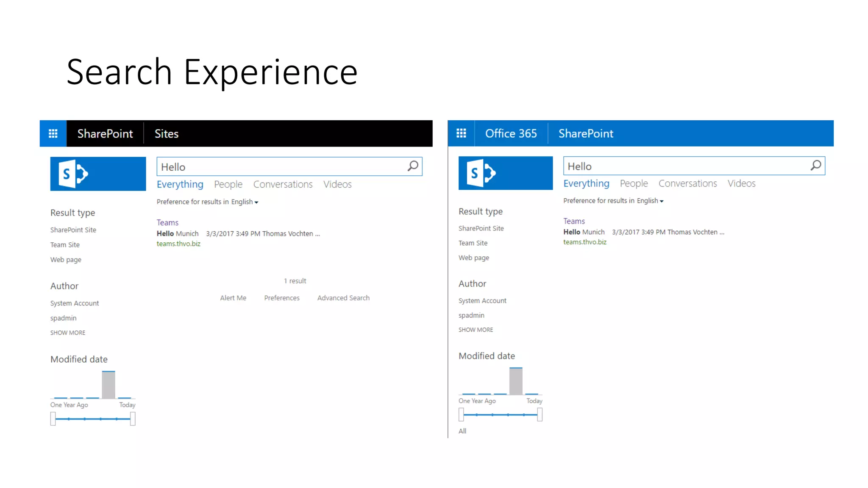Filter author System Account in left window

point(75,303)
